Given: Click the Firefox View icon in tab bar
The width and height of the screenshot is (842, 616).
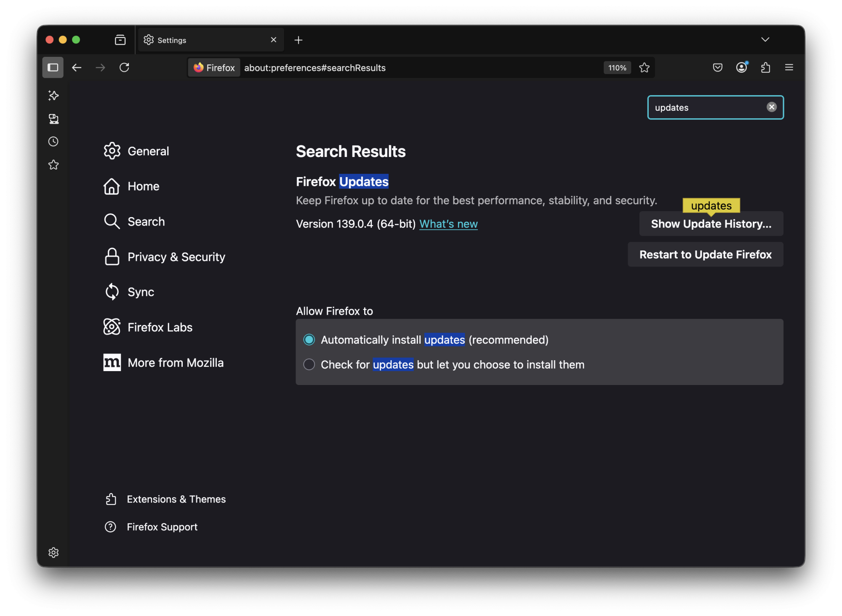Looking at the screenshot, I should [x=120, y=40].
